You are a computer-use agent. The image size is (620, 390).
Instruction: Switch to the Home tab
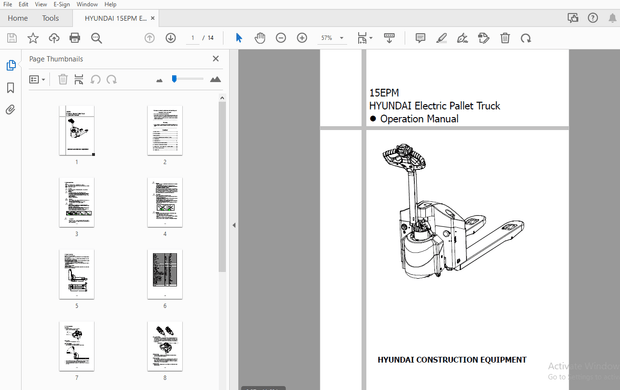pos(18,18)
